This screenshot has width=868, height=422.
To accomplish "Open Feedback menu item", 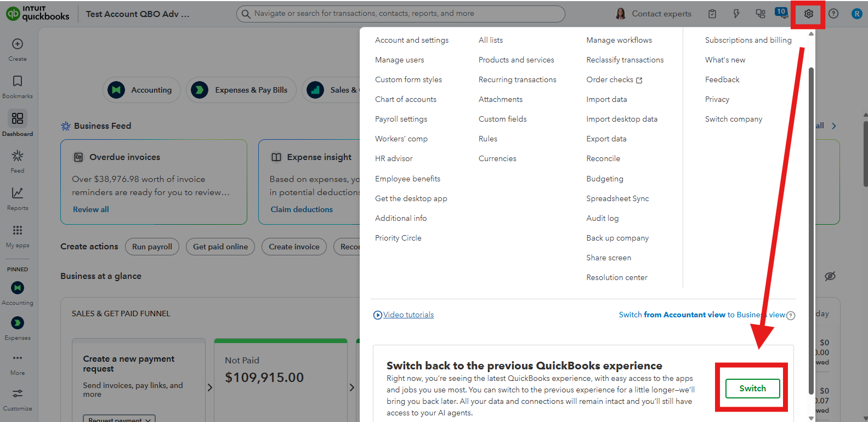I will click(x=722, y=79).
